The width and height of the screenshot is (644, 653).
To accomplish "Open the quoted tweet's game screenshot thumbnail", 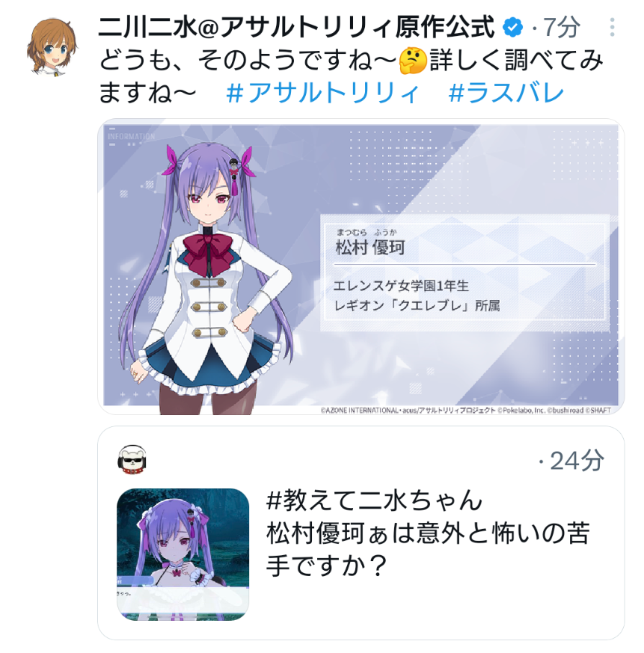I will pyautogui.click(x=183, y=554).
